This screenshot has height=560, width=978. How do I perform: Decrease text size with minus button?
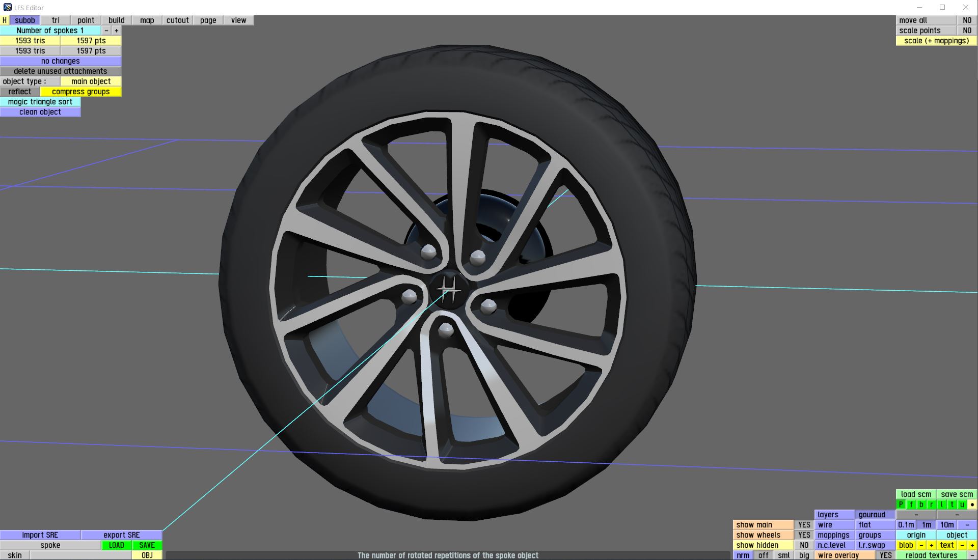(962, 545)
